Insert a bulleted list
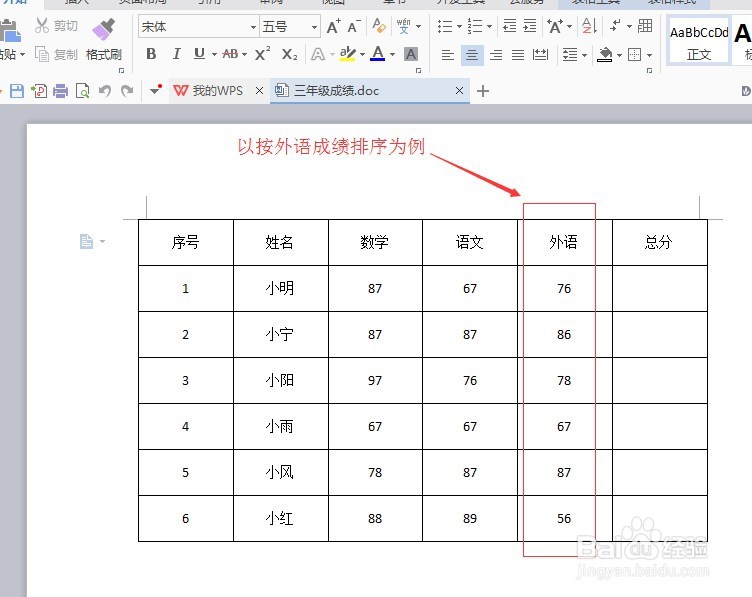This screenshot has width=752, height=597. (445, 26)
